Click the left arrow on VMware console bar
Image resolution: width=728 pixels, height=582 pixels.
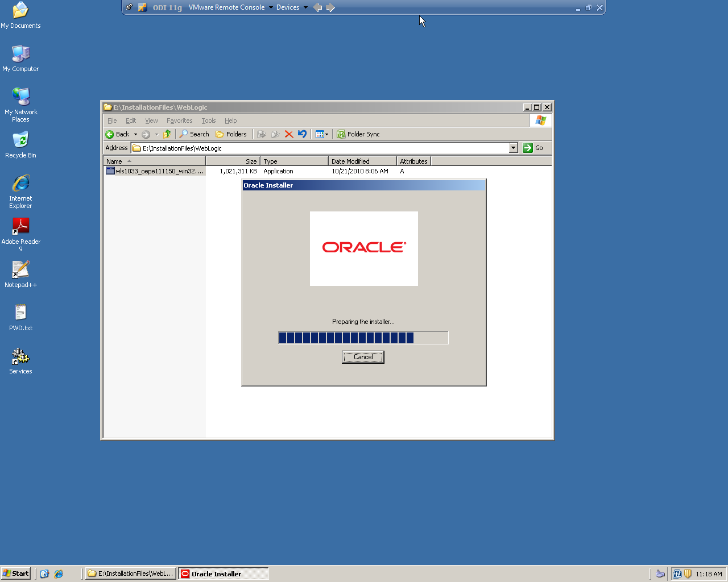317,7
